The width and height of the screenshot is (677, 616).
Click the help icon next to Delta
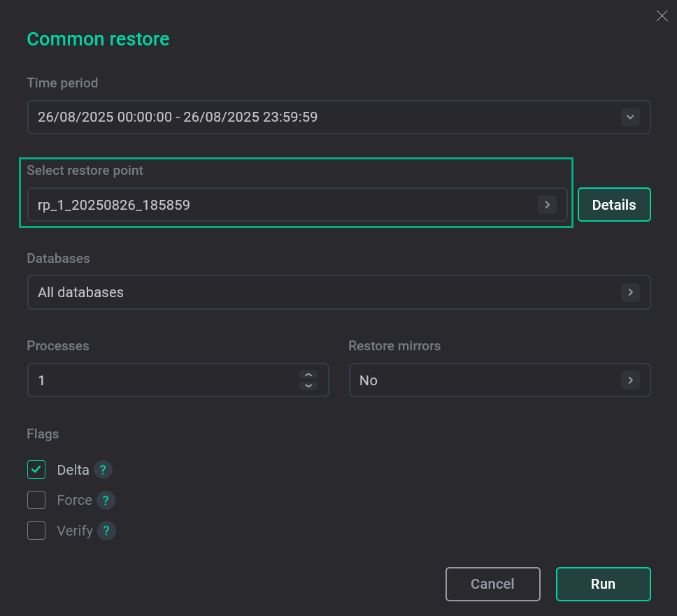[x=104, y=470]
